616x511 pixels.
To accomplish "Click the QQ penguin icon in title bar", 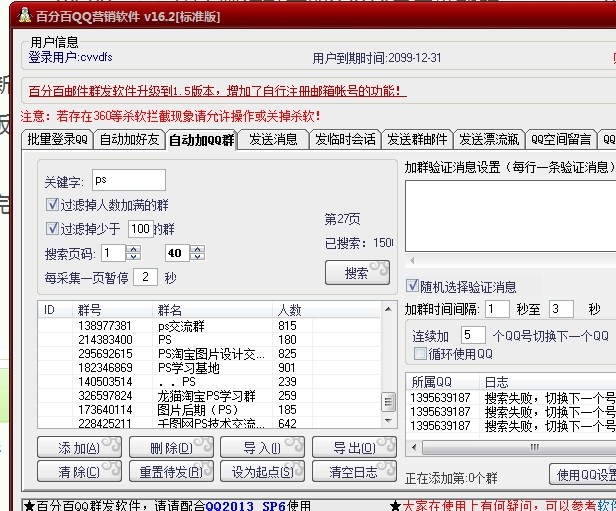I will pyautogui.click(x=25, y=16).
